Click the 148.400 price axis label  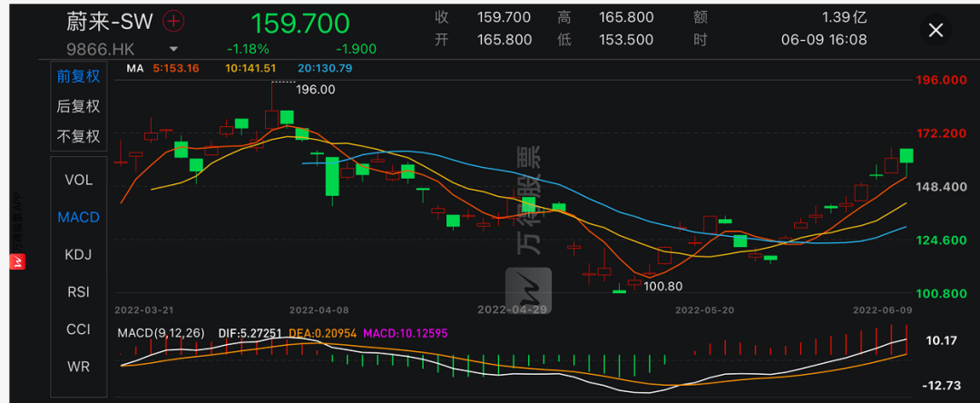click(x=941, y=187)
